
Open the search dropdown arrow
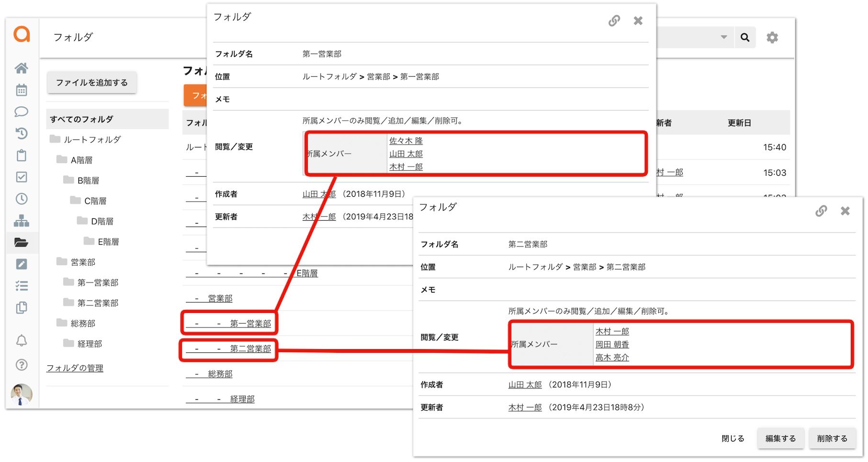tap(724, 37)
